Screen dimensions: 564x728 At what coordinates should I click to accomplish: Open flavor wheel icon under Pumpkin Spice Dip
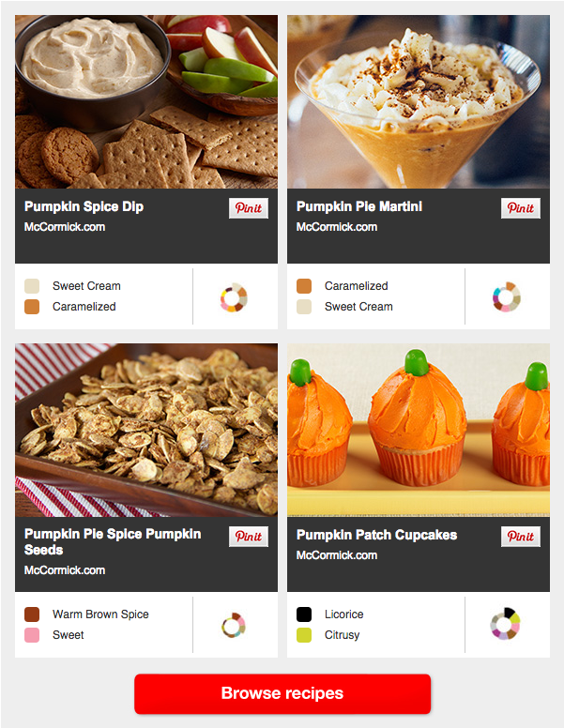[x=234, y=297]
